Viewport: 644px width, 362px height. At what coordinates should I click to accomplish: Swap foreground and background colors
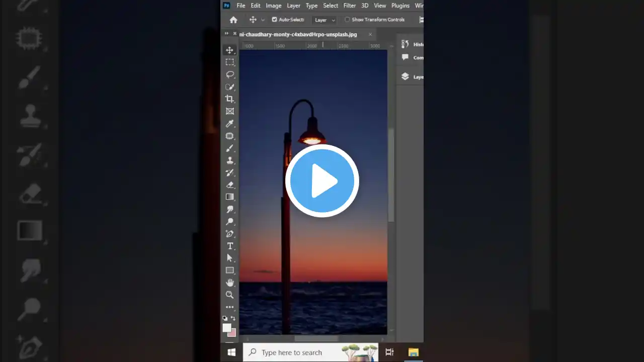point(233,318)
